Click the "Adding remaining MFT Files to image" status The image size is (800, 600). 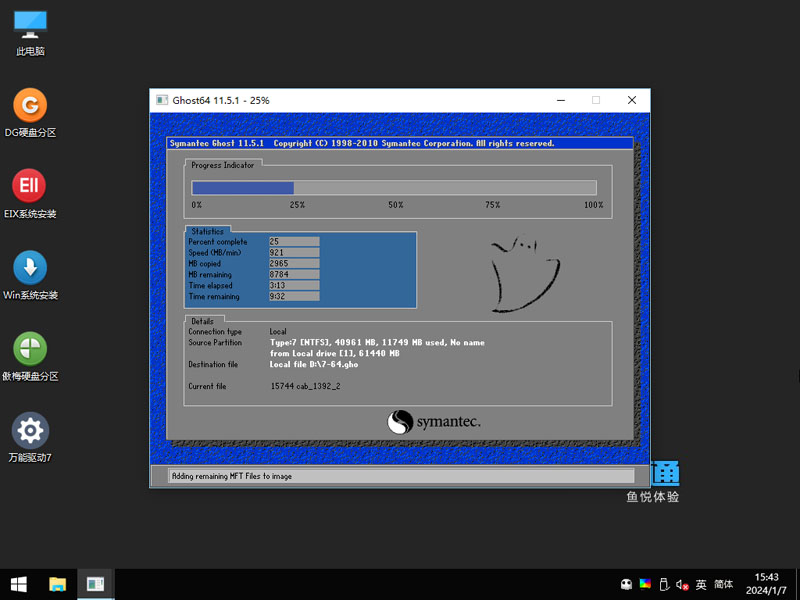tap(232, 476)
